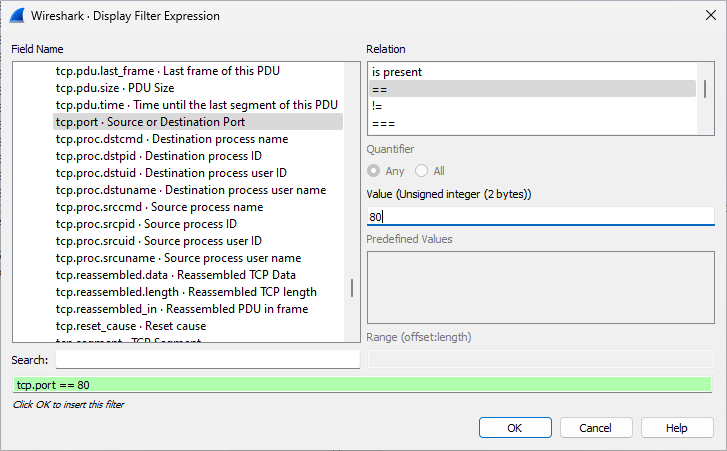Select tcp.pdu.time field

pyautogui.click(x=198, y=105)
